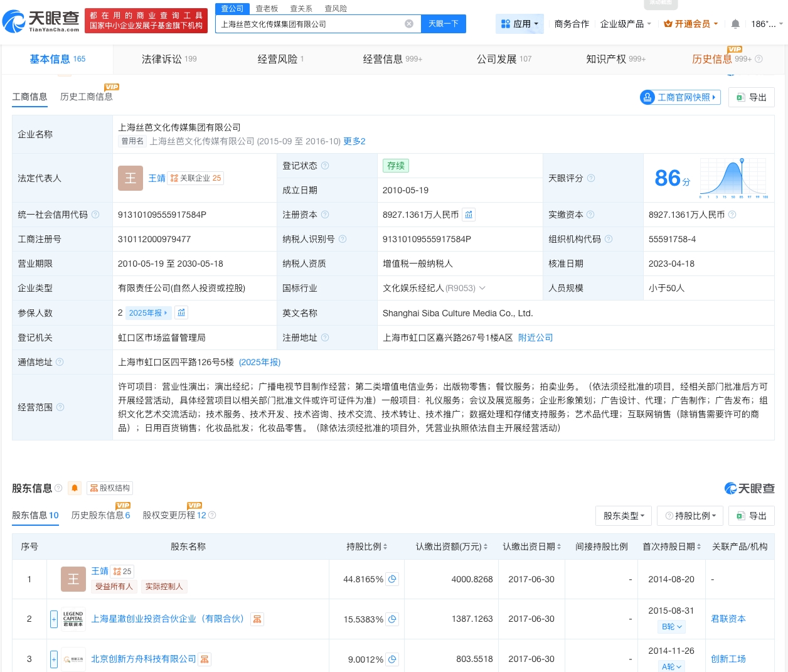Open the help icon beside 实缴资本 label
The width and height of the screenshot is (788, 672).
(x=590, y=215)
